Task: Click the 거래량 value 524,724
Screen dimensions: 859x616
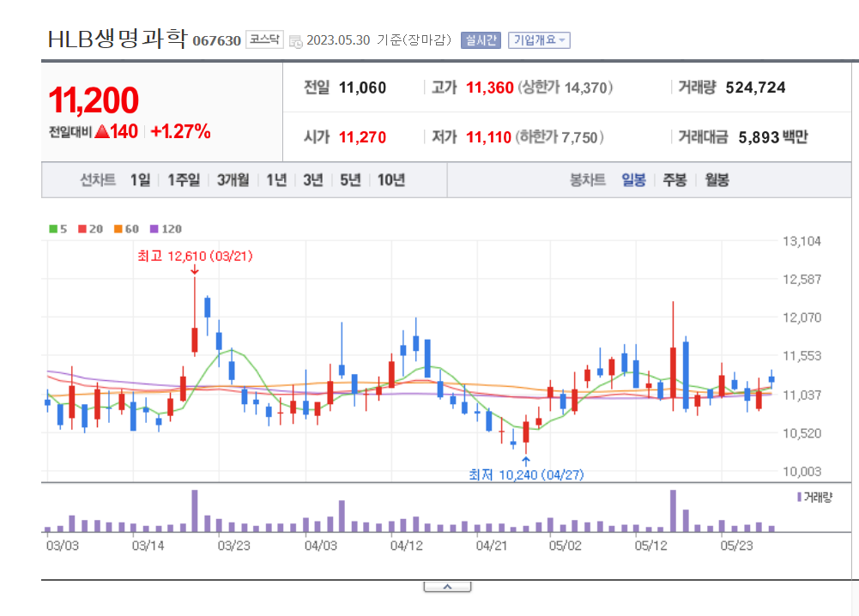Action: 755,88
